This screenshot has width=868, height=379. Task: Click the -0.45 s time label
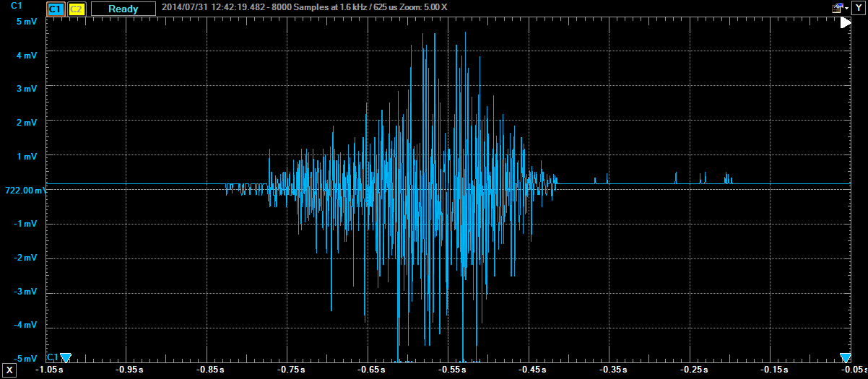tap(532, 370)
